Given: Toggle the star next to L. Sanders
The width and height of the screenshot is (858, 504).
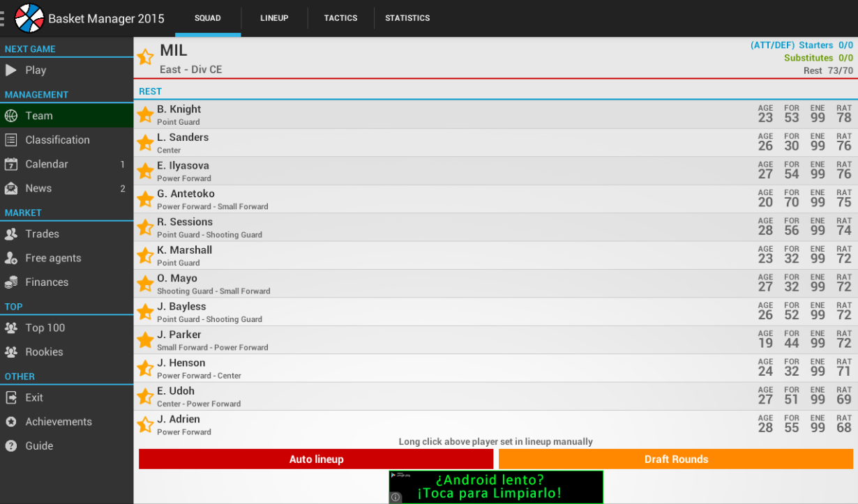Looking at the screenshot, I should tap(145, 143).
